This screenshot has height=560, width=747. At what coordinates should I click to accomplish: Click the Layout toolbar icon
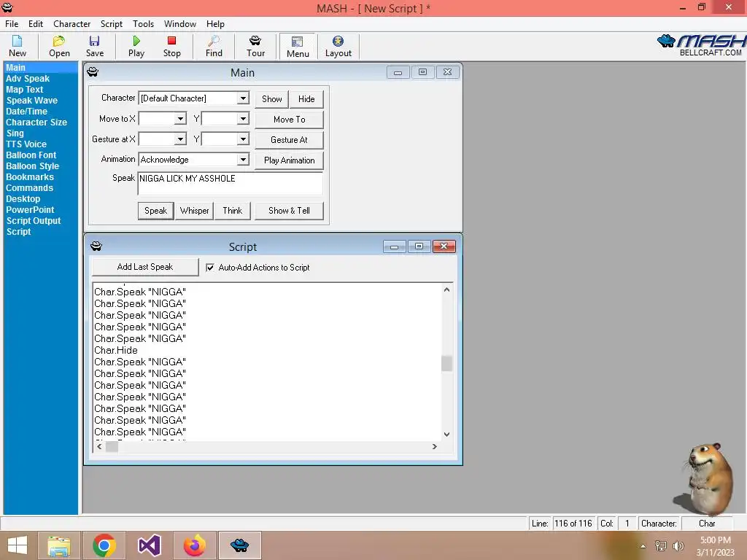point(338,46)
